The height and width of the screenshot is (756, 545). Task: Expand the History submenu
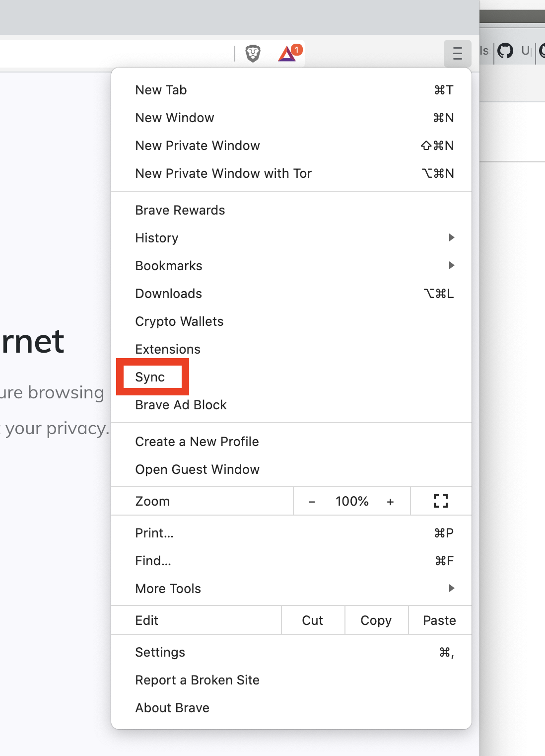156,238
